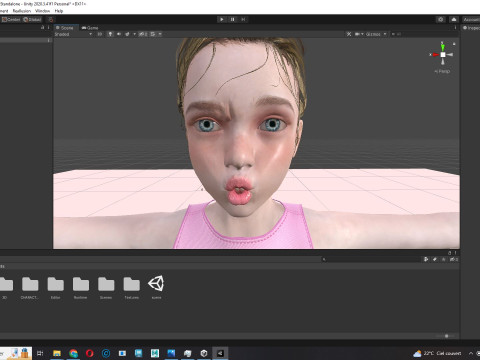Open the Scenes folder
480x360 pixels.
(106, 288)
